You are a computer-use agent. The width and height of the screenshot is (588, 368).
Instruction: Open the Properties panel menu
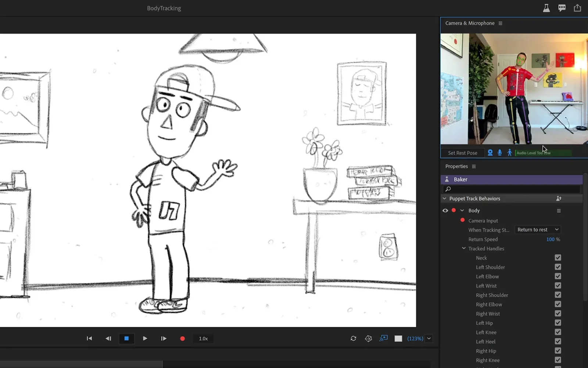pos(474,167)
